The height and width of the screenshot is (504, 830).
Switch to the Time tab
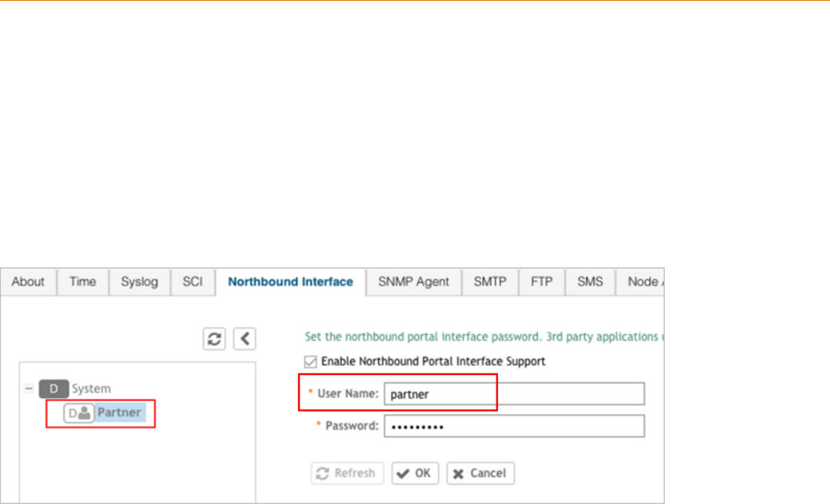[x=82, y=282]
